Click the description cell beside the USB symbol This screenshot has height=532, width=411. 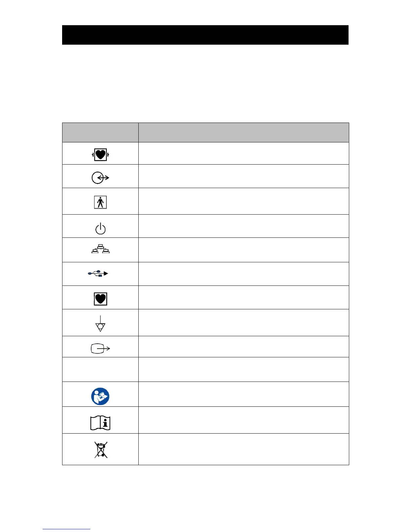click(243, 274)
